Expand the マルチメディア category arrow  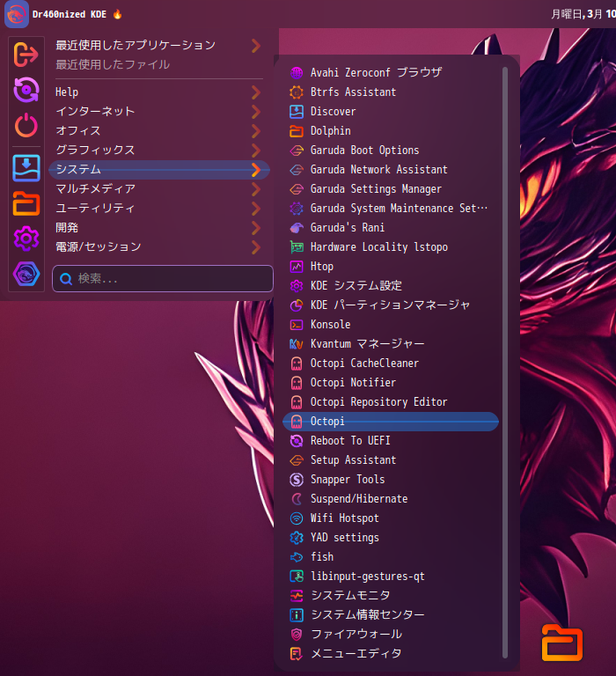[x=255, y=189]
